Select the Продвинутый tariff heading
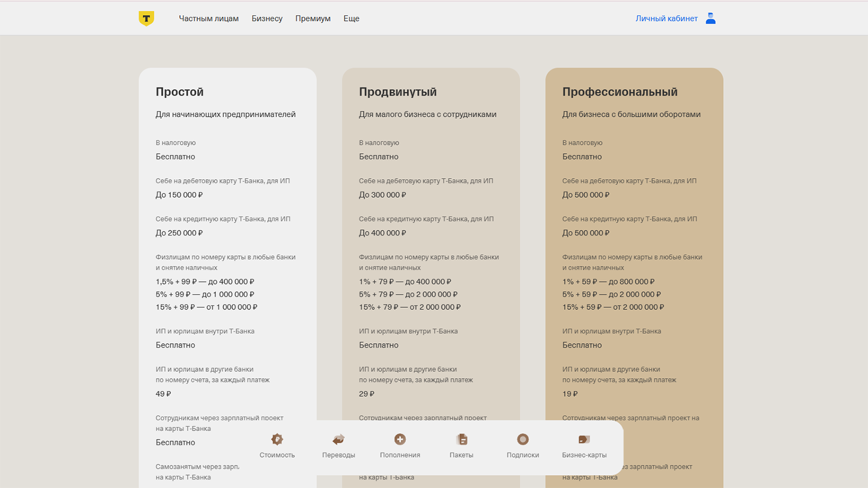Viewport: 868px width, 488px height. (x=397, y=92)
